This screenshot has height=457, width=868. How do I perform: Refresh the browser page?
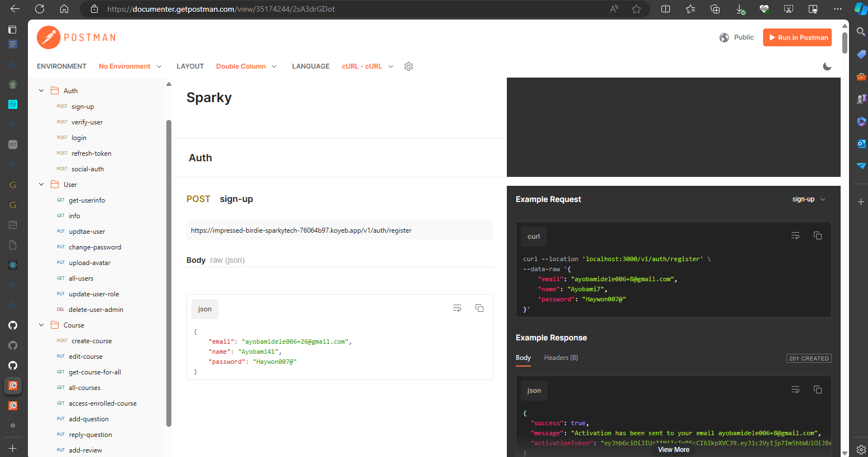[x=40, y=9]
